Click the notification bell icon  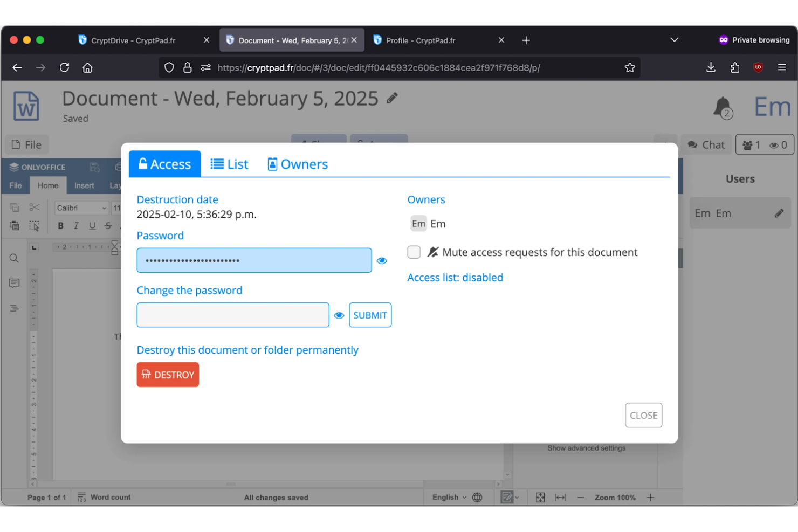coord(722,107)
